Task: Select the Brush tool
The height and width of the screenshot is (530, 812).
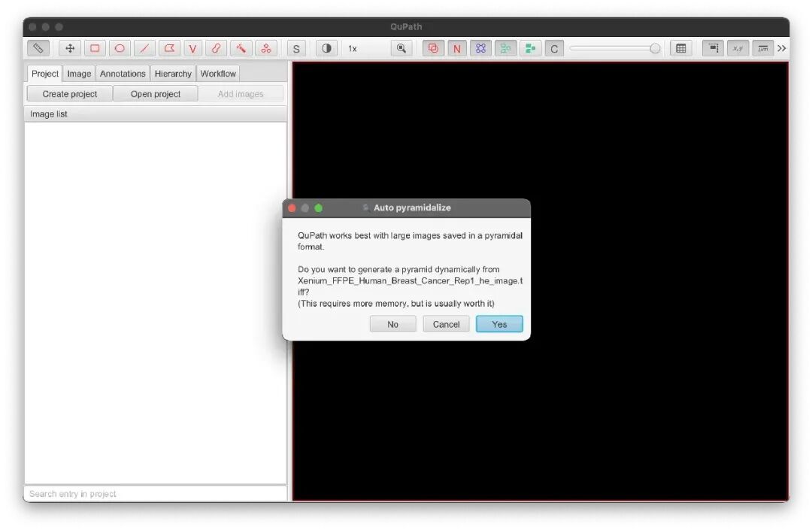Action: (216, 48)
